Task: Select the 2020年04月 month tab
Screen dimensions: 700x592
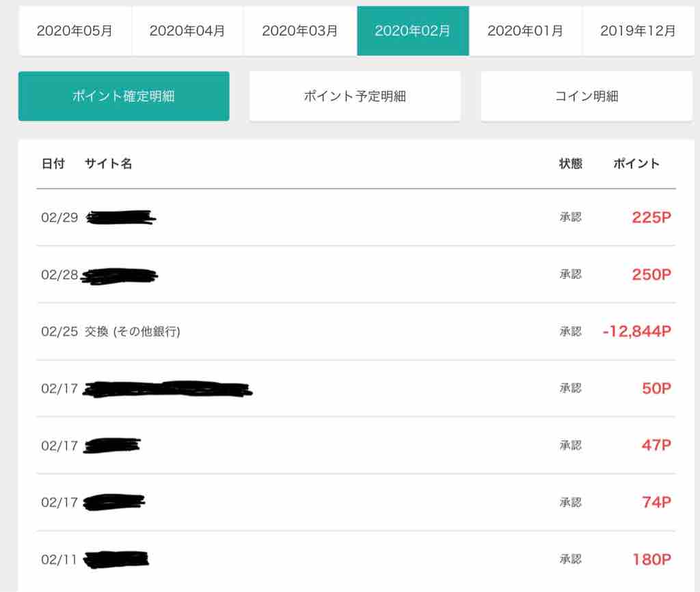Action: (x=187, y=31)
